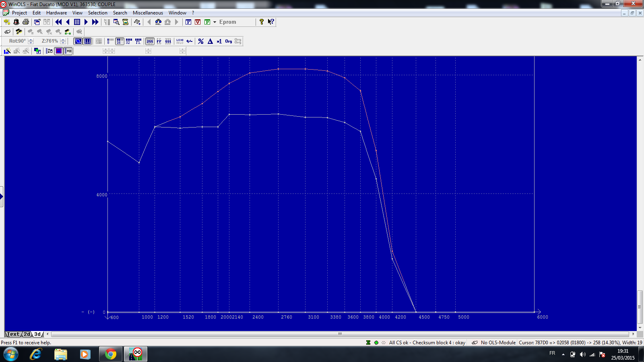Open the Hardware menu

tap(56, 13)
